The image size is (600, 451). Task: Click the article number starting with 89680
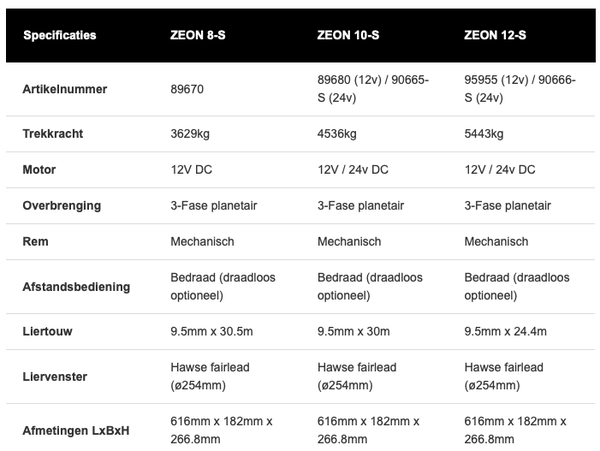pyautogui.click(x=372, y=89)
